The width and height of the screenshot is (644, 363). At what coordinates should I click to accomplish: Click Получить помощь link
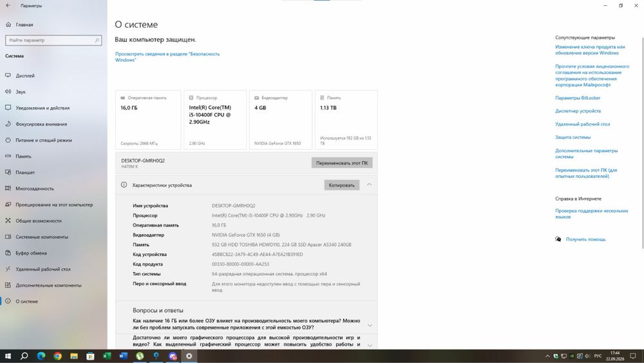pyautogui.click(x=585, y=239)
